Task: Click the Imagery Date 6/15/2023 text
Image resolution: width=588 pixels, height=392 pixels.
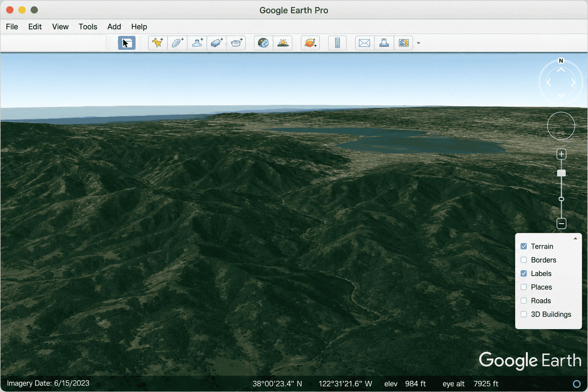Action: pyautogui.click(x=48, y=383)
